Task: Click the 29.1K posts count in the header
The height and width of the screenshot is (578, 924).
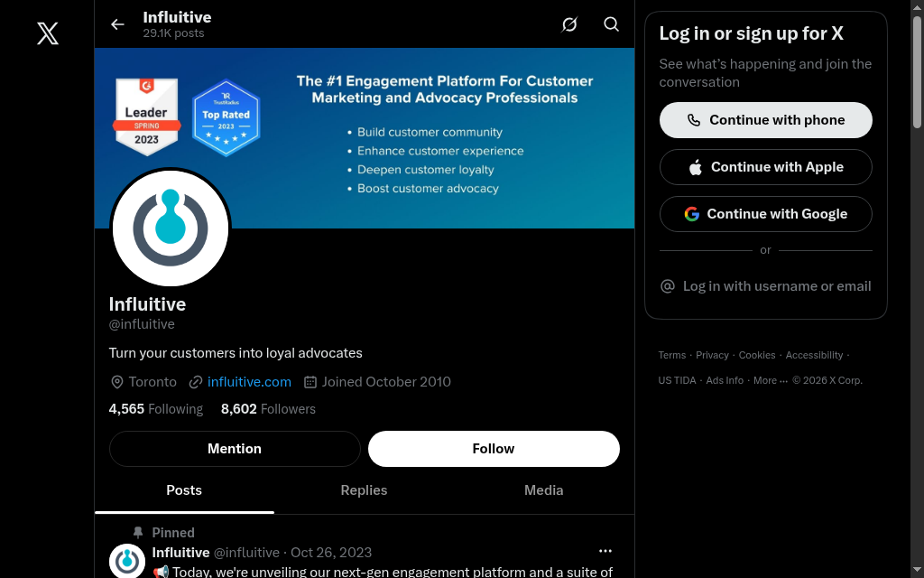Action: pos(173,33)
